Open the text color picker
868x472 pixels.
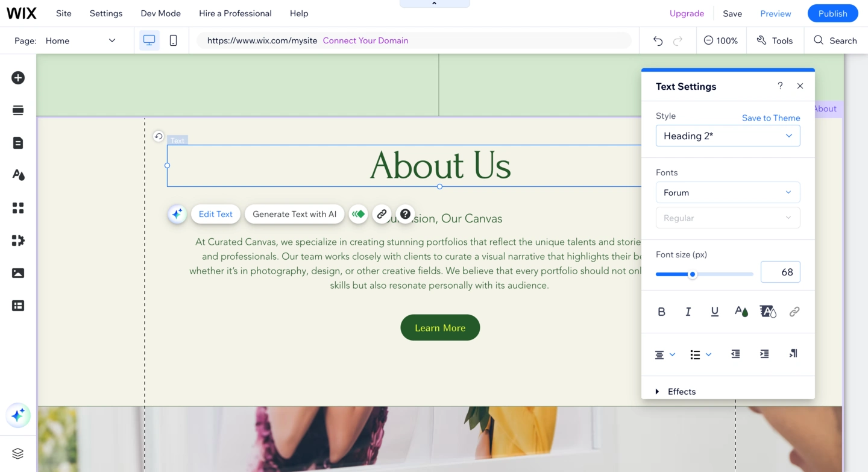pos(741,311)
